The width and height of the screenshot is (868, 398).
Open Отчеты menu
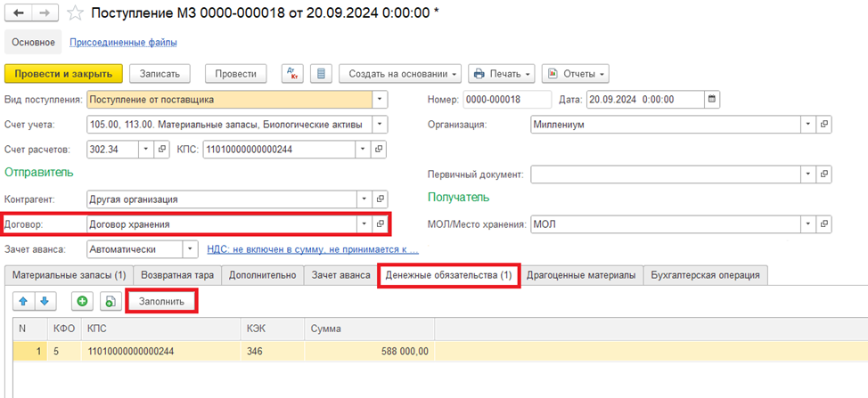click(x=575, y=74)
